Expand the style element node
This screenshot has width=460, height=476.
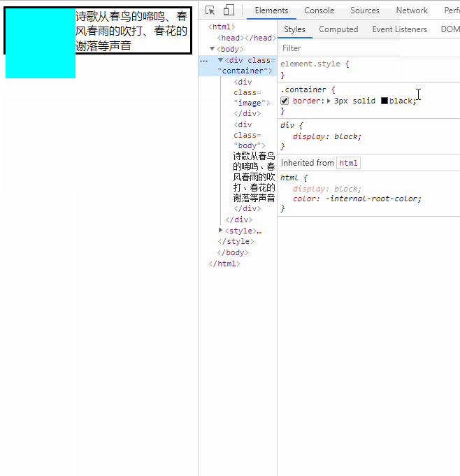220,230
